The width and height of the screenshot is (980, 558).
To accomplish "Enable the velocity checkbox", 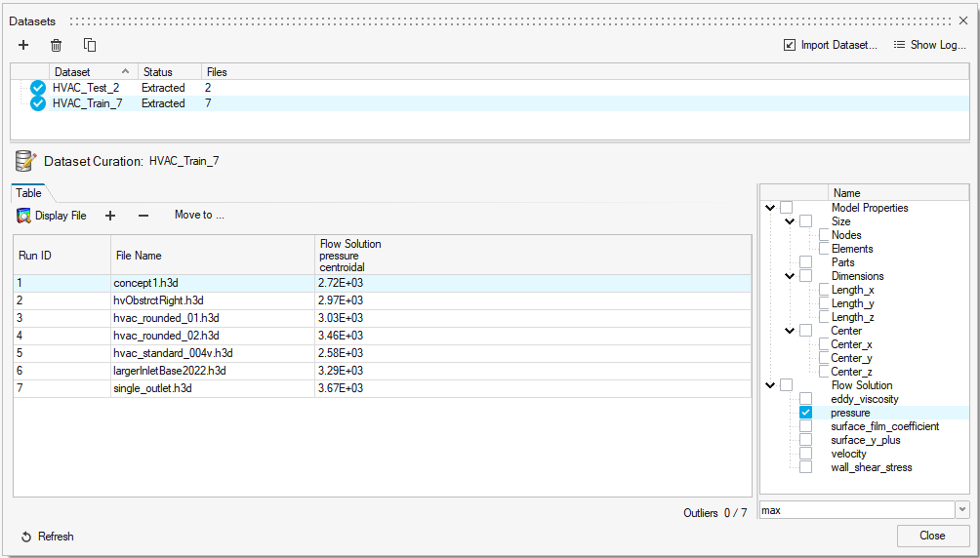I will click(x=806, y=454).
